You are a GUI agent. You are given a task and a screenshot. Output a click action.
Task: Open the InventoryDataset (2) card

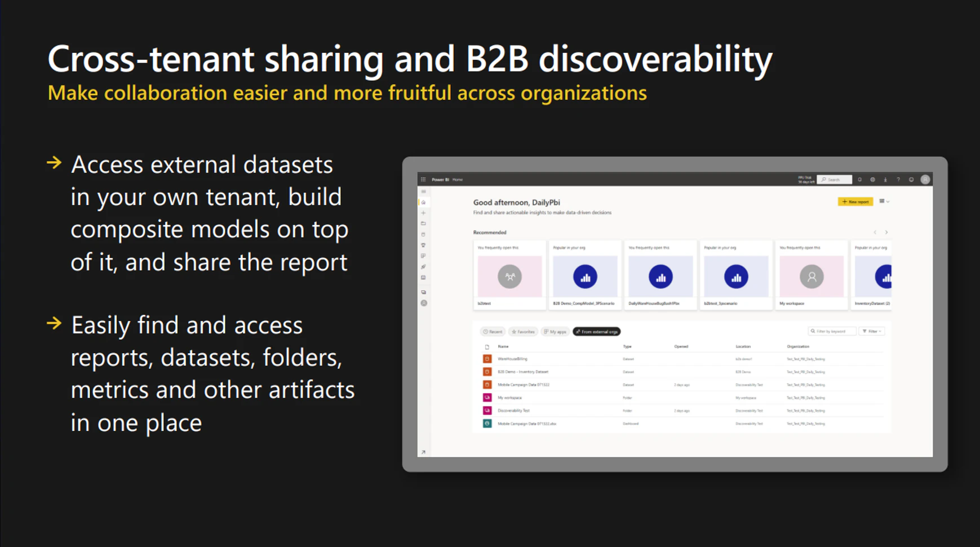(x=872, y=275)
